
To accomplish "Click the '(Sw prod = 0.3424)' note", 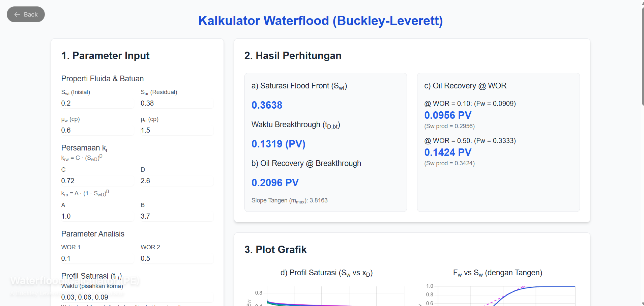I will pyautogui.click(x=449, y=163).
